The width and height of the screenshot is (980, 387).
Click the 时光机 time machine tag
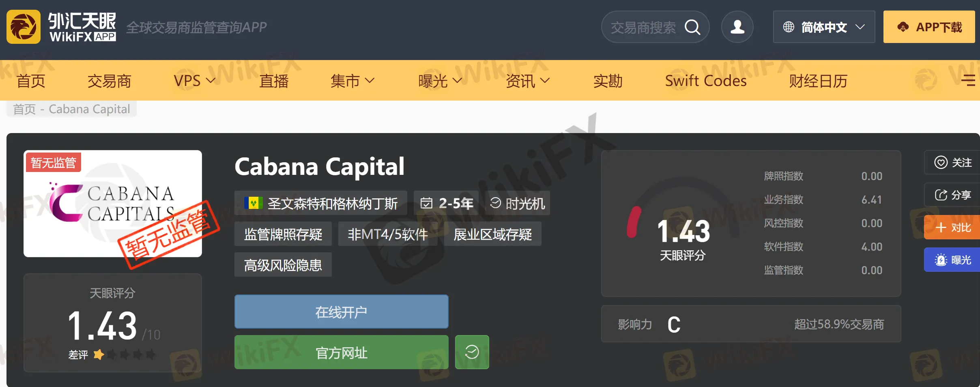(x=518, y=203)
